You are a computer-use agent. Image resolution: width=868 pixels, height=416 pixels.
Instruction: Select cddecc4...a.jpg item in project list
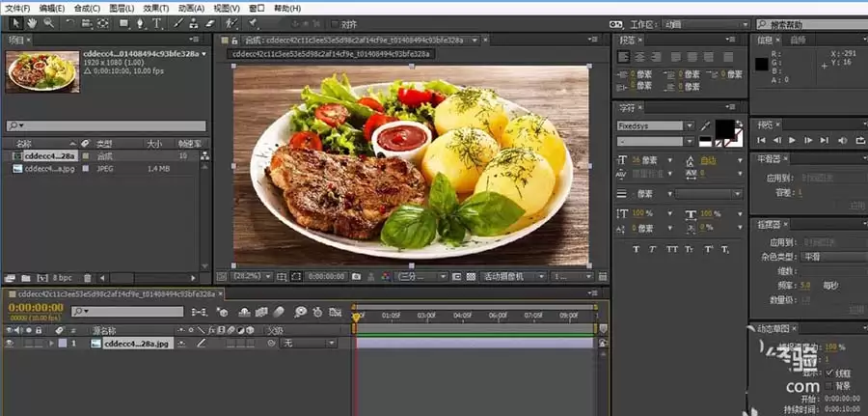[x=50, y=168]
